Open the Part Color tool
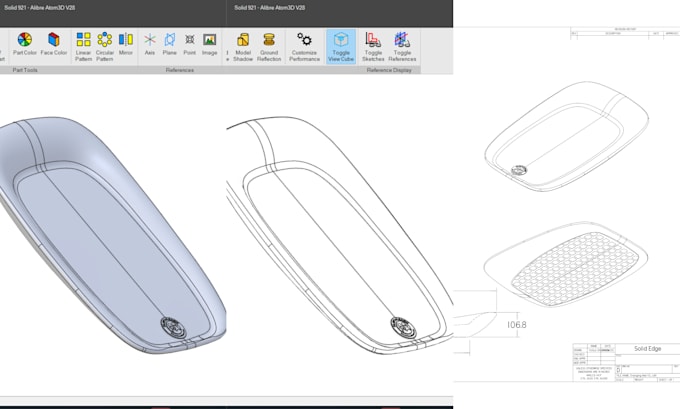This screenshot has height=409, width=680. point(25,44)
